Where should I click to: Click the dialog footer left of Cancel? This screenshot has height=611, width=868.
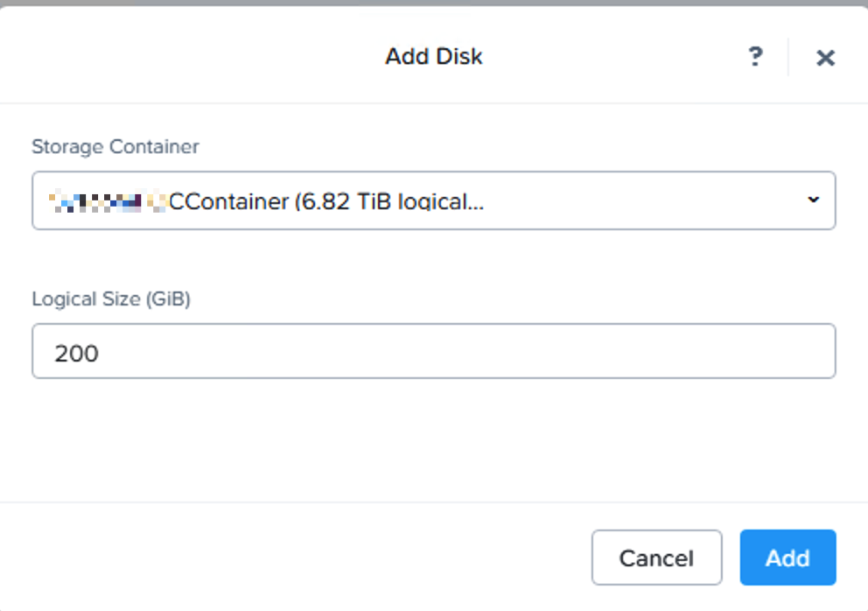tap(293, 558)
